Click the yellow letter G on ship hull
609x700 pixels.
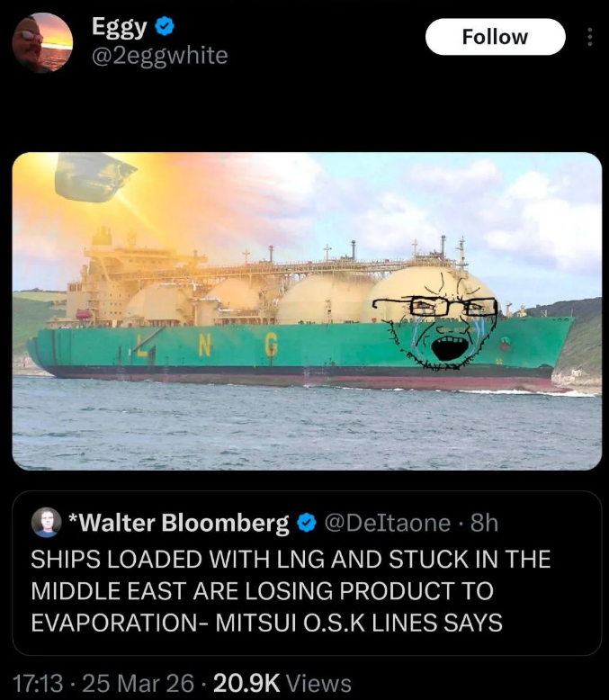pyautogui.click(x=271, y=346)
